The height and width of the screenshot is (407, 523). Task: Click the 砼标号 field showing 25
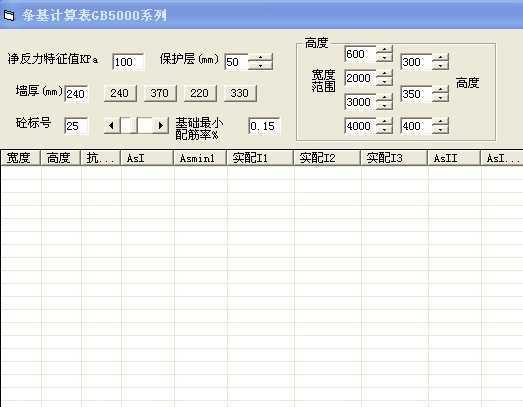click(x=76, y=126)
